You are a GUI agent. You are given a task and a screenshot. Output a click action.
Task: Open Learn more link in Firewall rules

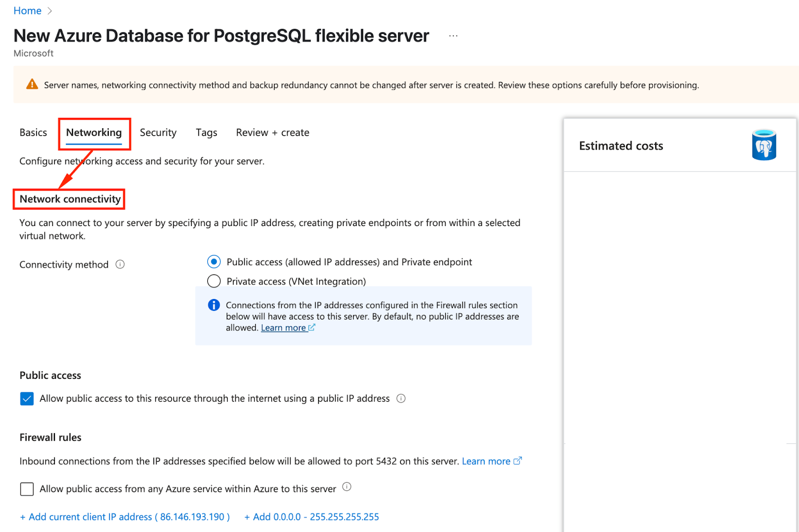pos(486,461)
